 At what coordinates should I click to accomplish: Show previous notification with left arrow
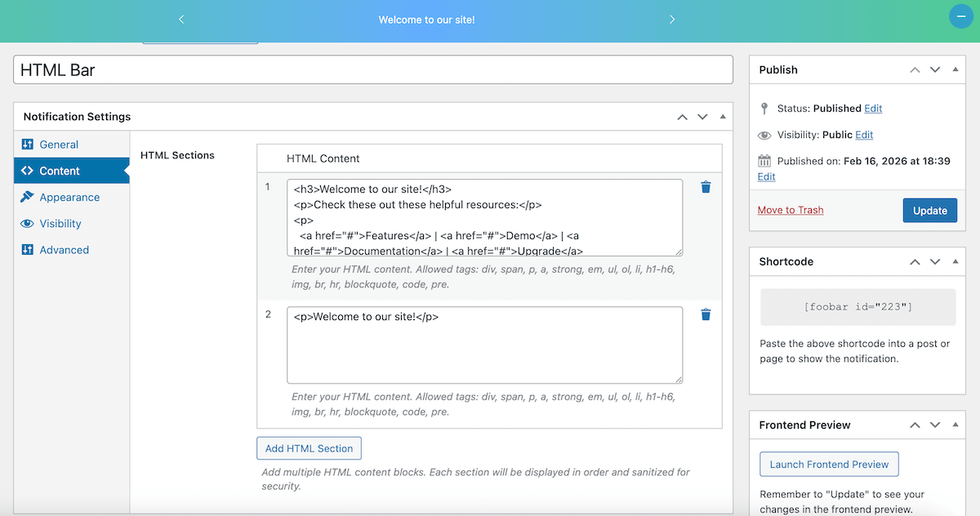click(181, 20)
